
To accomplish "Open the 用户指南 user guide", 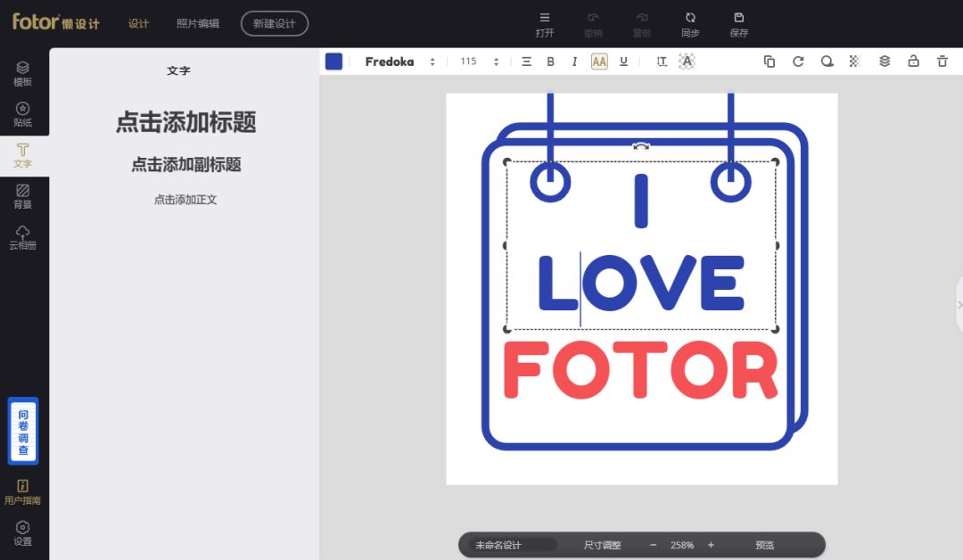I will click(x=22, y=492).
